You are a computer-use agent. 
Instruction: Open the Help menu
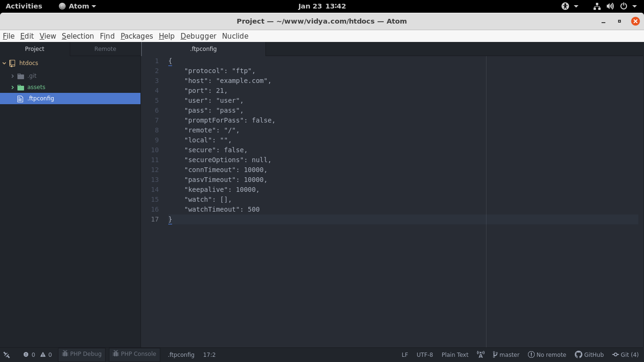(166, 36)
